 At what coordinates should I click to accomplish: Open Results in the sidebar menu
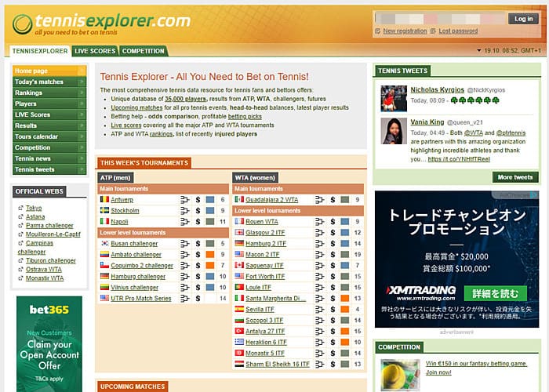tap(49, 125)
